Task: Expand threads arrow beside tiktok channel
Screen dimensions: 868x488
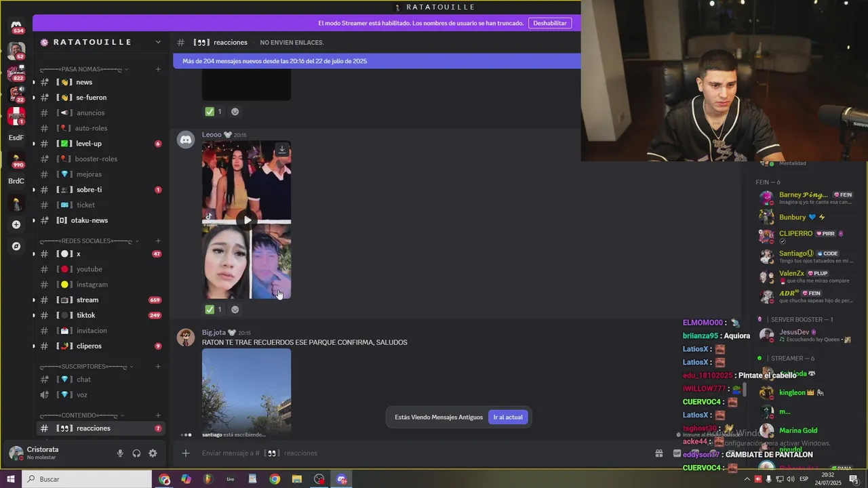Action: click(x=34, y=315)
